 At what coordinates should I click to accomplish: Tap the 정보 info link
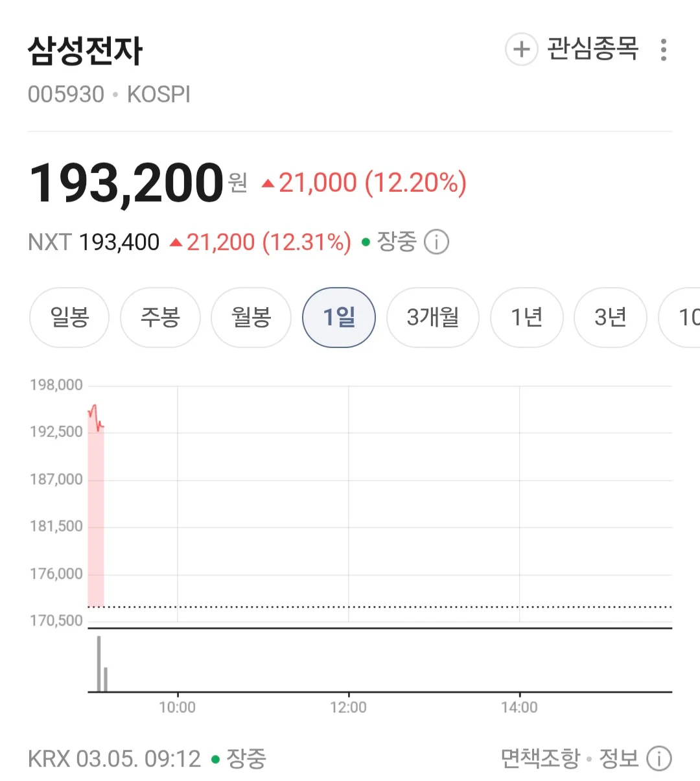tap(618, 758)
